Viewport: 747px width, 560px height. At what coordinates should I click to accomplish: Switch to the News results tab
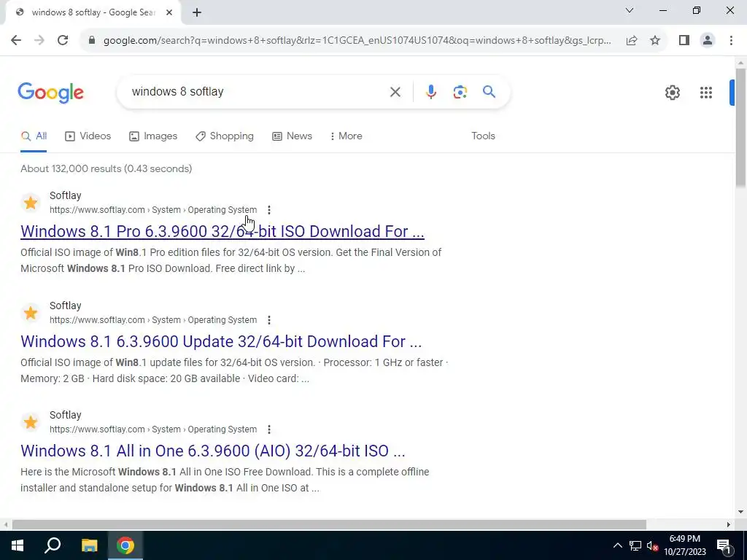pyautogui.click(x=292, y=136)
